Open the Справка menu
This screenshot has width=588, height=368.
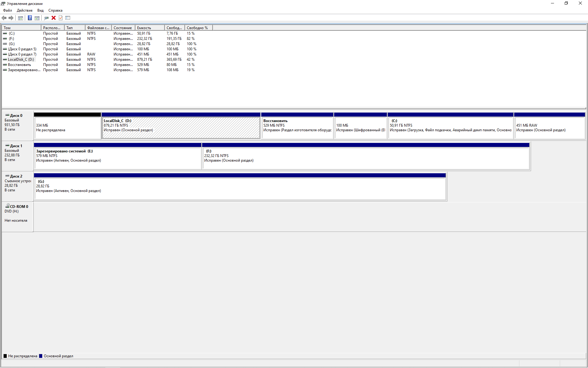(x=55, y=10)
